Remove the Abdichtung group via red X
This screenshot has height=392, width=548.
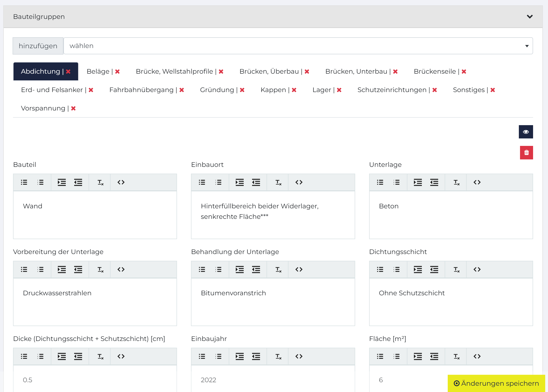[68, 72]
